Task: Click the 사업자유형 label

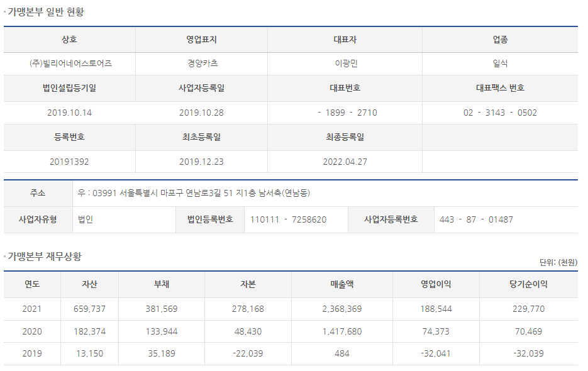Action: [38, 219]
